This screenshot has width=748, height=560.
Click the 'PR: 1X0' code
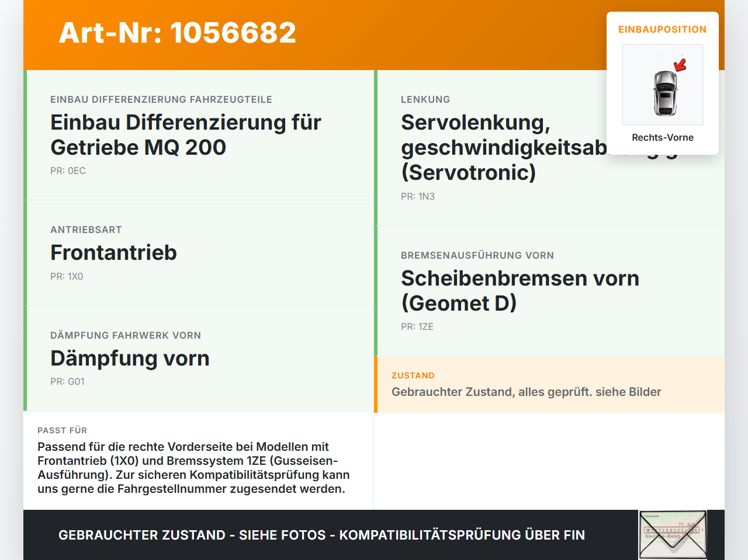coord(67,276)
